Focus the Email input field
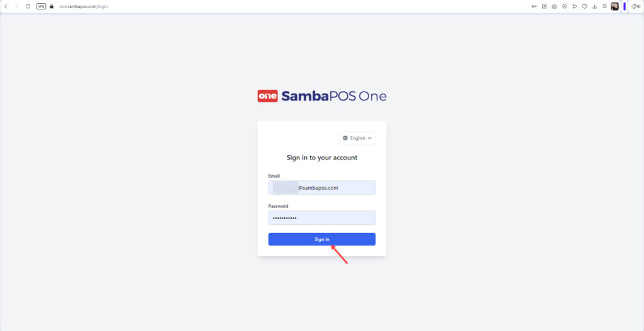The image size is (644, 331). point(321,188)
